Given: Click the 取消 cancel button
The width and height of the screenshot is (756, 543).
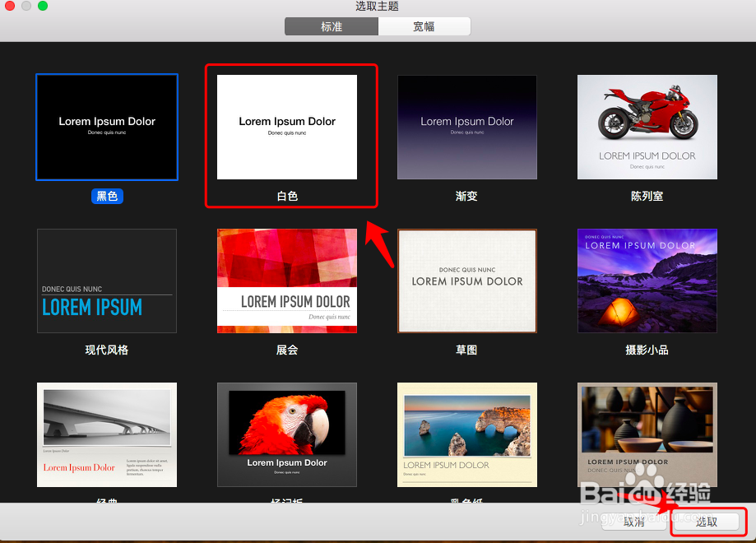Looking at the screenshot, I should click(x=634, y=522).
